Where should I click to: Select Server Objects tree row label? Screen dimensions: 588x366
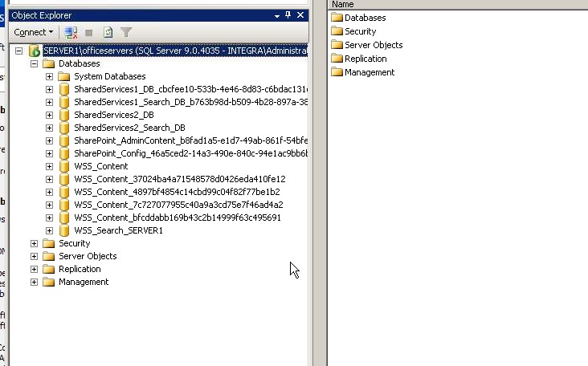click(x=88, y=256)
